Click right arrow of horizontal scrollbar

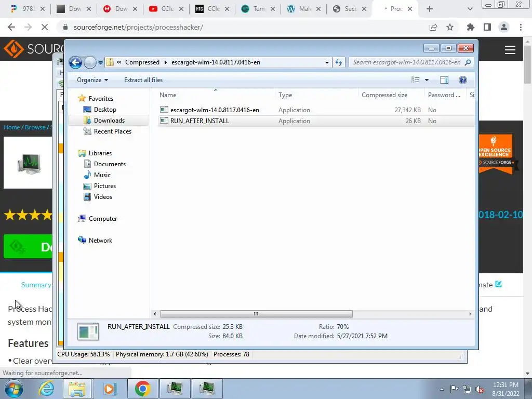coord(470,314)
